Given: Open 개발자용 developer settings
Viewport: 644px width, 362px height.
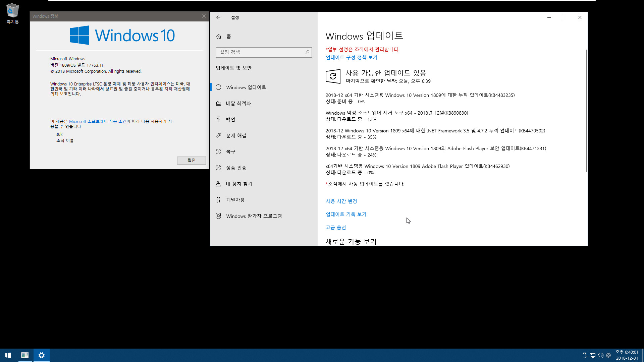Looking at the screenshot, I should [264, 200].
